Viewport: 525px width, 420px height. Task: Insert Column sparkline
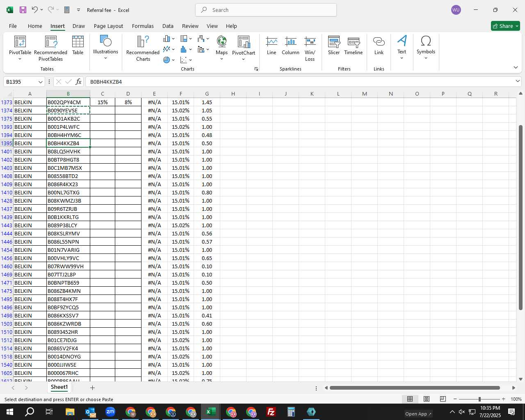click(x=290, y=46)
